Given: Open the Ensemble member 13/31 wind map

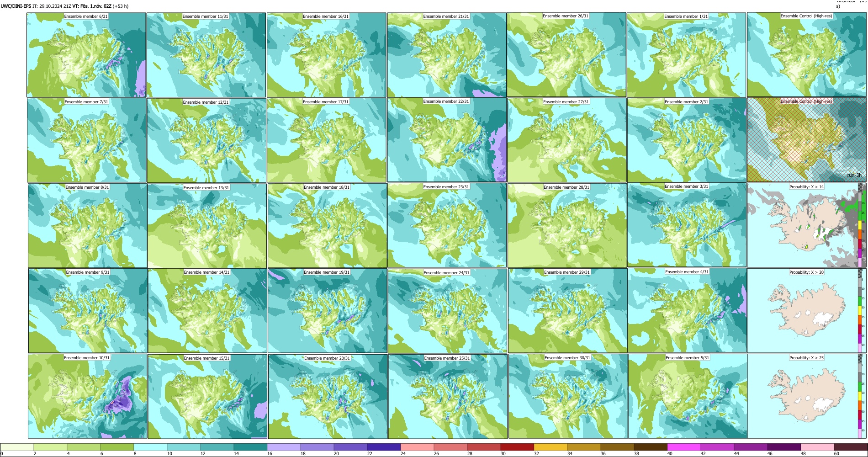Looking at the screenshot, I should tap(207, 226).
